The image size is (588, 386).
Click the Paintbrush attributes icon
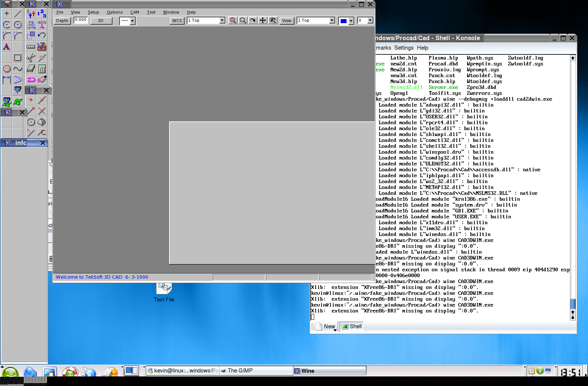[42, 79]
